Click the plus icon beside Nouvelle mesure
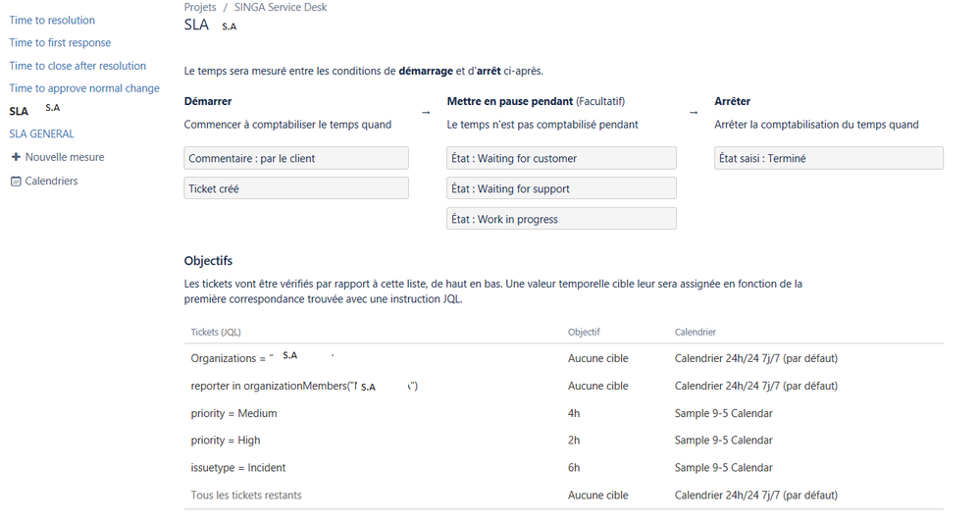This screenshot has width=980, height=525. 16,157
